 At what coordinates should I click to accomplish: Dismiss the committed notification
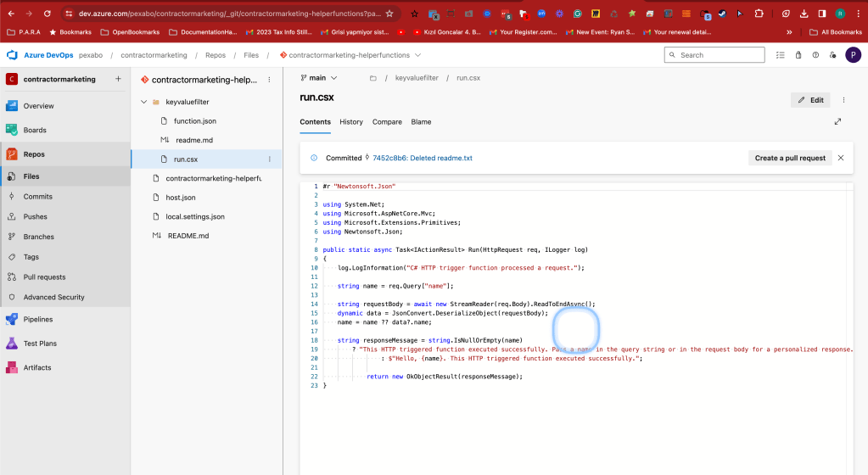tap(841, 159)
